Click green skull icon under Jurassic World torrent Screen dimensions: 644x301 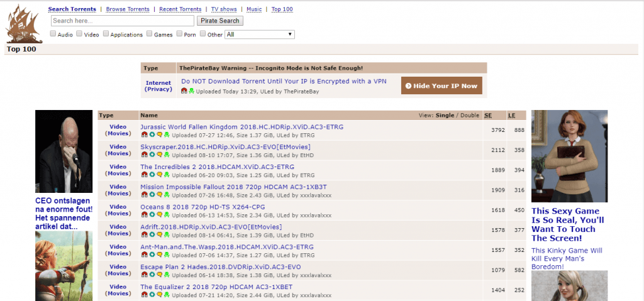click(x=167, y=134)
